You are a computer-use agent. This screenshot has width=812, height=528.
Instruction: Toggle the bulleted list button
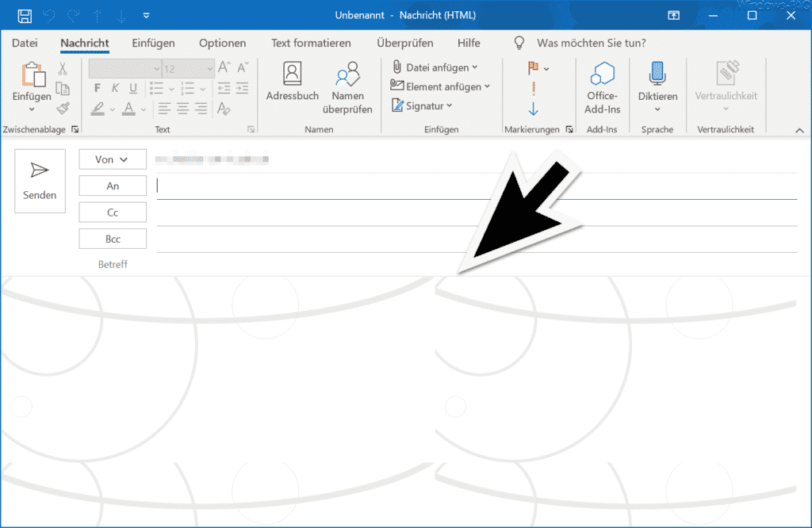156,89
